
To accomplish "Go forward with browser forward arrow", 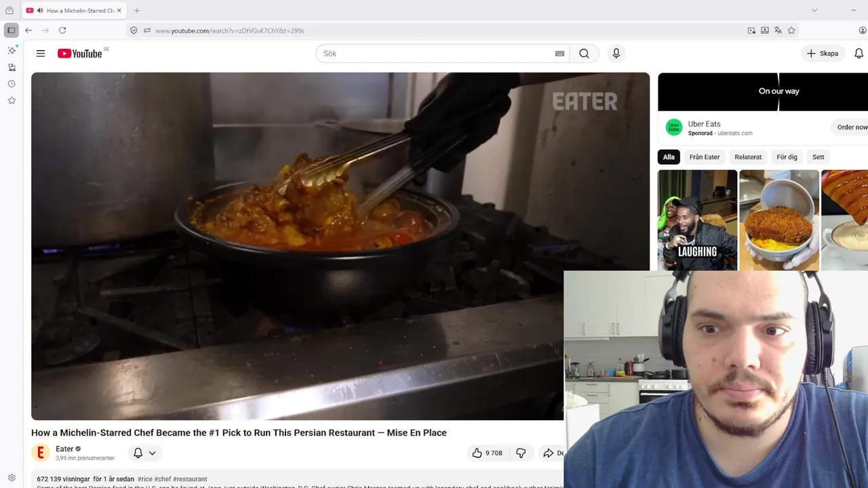I will 45,30.
